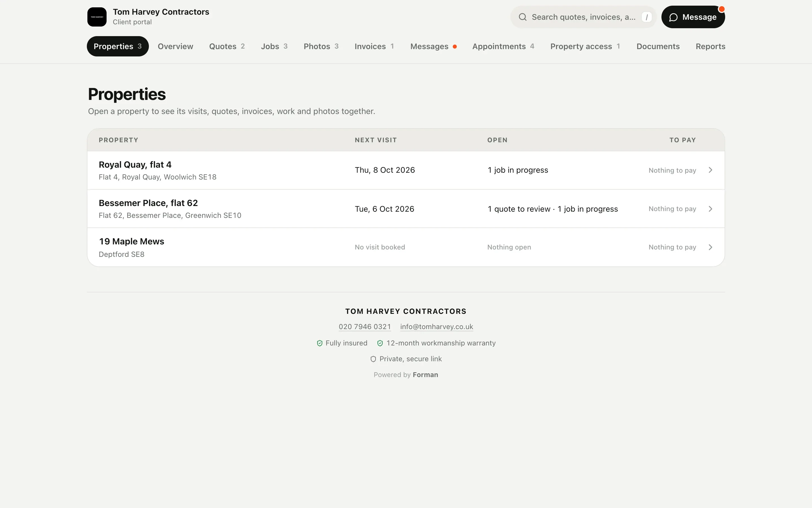Switch to the Invoices tab
The height and width of the screenshot is (508, 812).
click(374, 46)
